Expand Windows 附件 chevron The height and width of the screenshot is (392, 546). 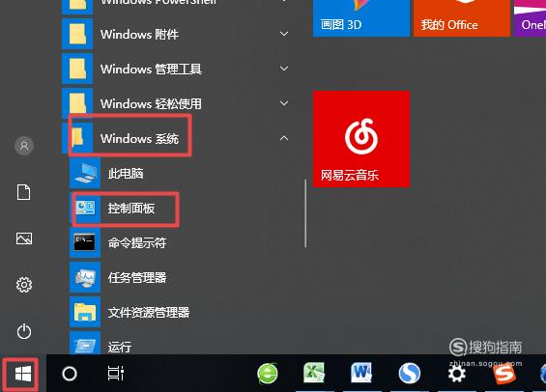click(284, 34)
